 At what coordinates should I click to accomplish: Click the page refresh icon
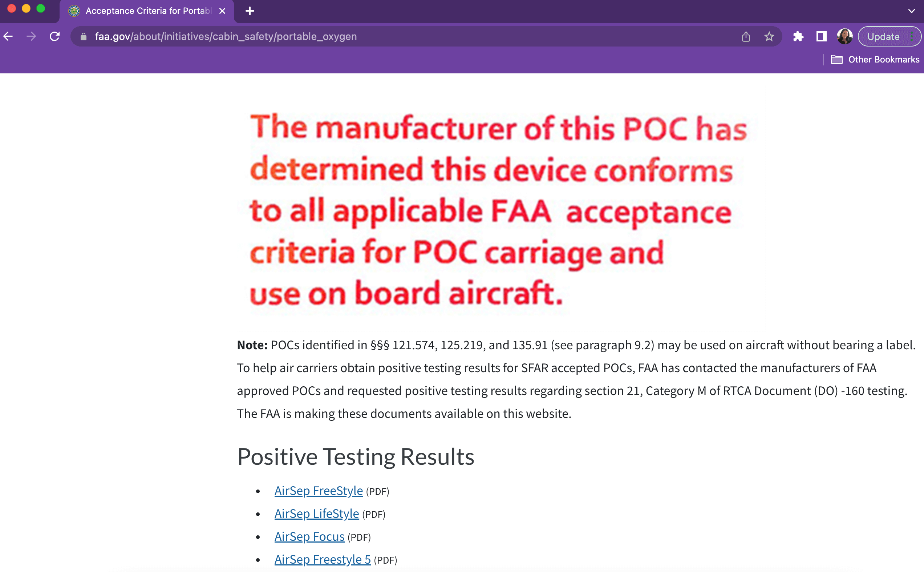tap(56, 36)
